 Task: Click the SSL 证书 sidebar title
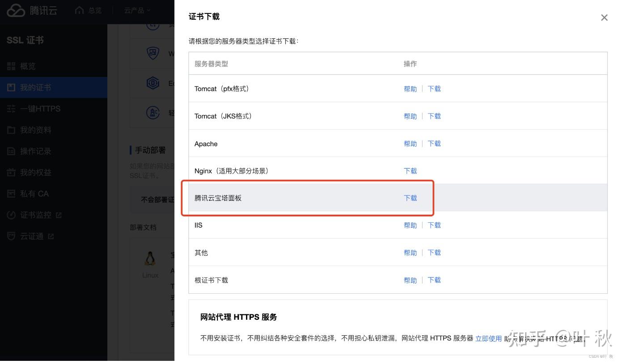25,40
